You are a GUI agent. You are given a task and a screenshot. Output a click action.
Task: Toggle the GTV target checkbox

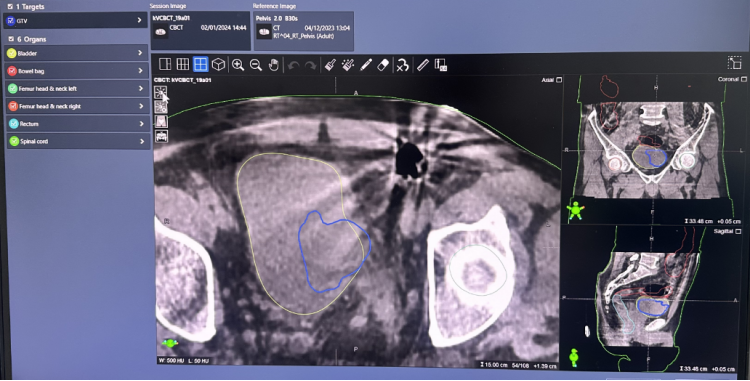11,21
